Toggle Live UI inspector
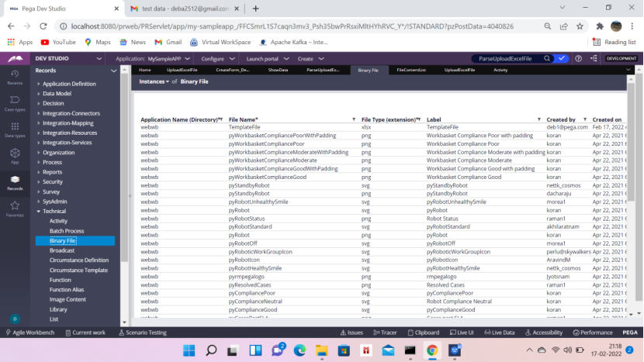This screenshot has width=644, height=362. pos(462,333)
